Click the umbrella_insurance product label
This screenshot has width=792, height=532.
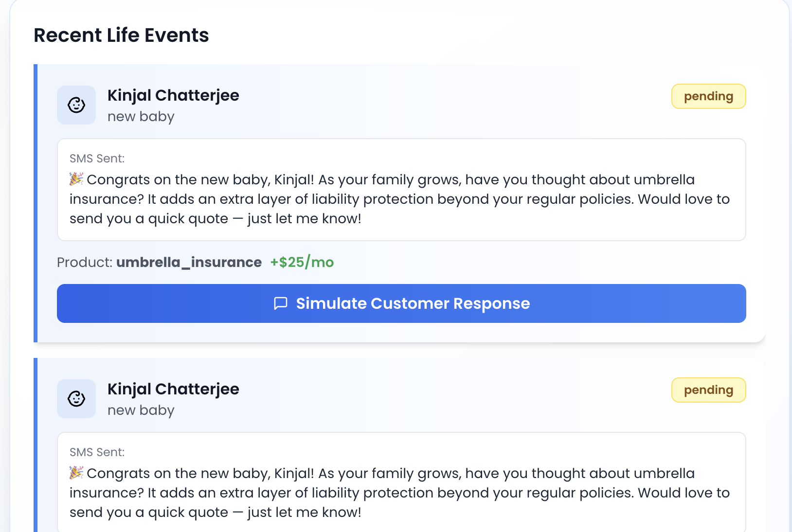tap(189, 263)
